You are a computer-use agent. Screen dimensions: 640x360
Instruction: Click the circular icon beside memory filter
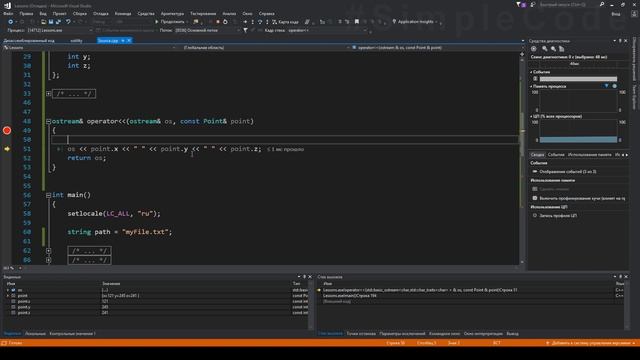point(615,86)
